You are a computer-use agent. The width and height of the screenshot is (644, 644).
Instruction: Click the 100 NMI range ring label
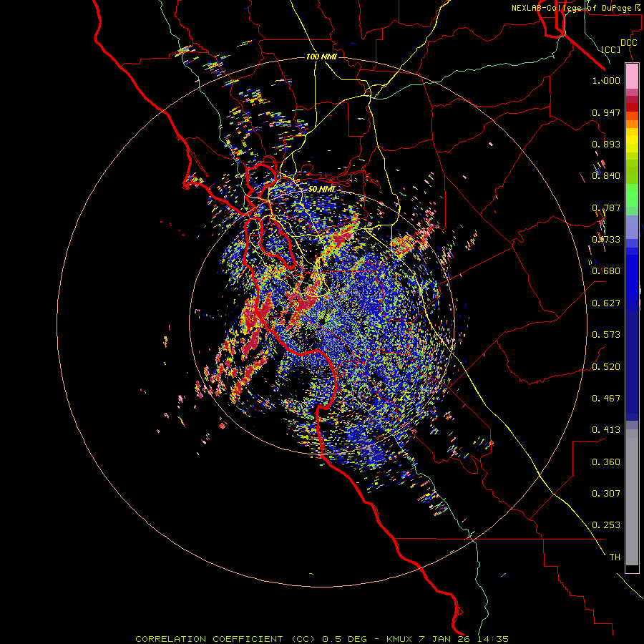click(321, 57)
